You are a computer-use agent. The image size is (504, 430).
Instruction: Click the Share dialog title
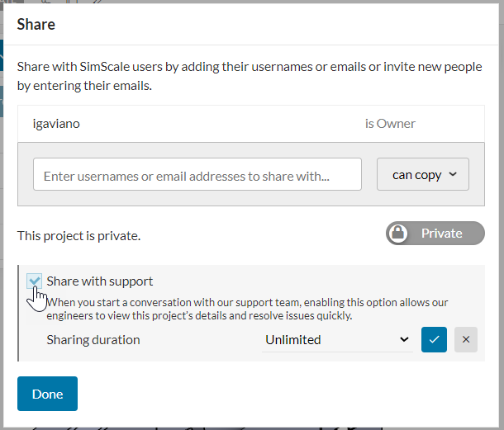click(x=36, y=24)
